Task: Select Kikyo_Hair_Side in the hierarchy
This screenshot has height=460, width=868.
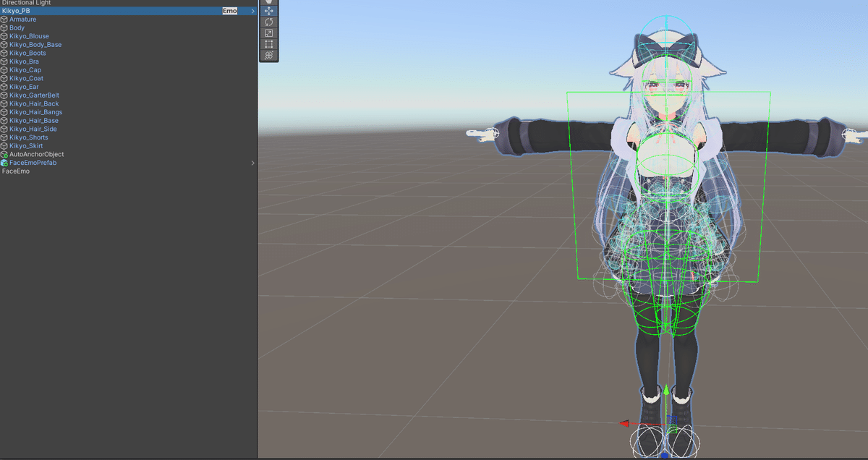Action: coord(33,129)
